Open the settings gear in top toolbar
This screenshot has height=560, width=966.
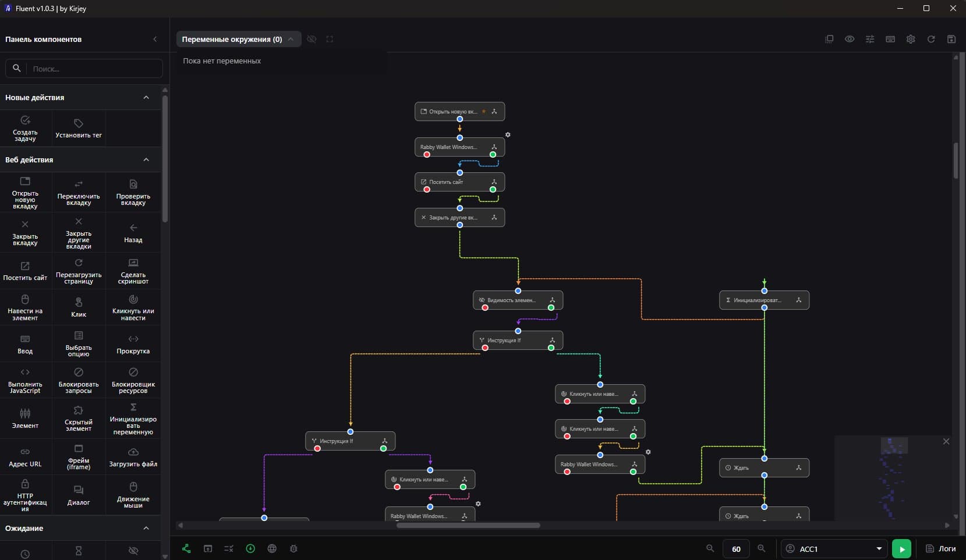911,39
